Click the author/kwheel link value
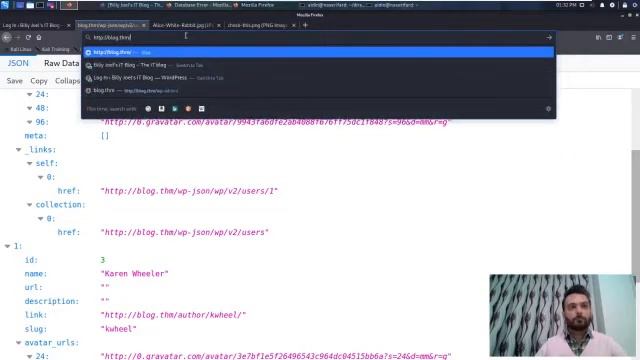The image size is (640, 360). (173, 315)
